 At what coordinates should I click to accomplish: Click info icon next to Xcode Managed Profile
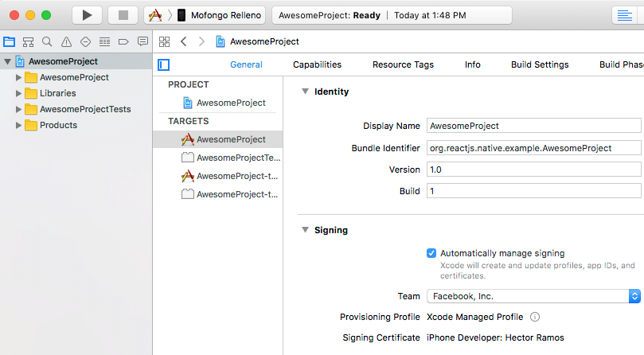(535, 317)
